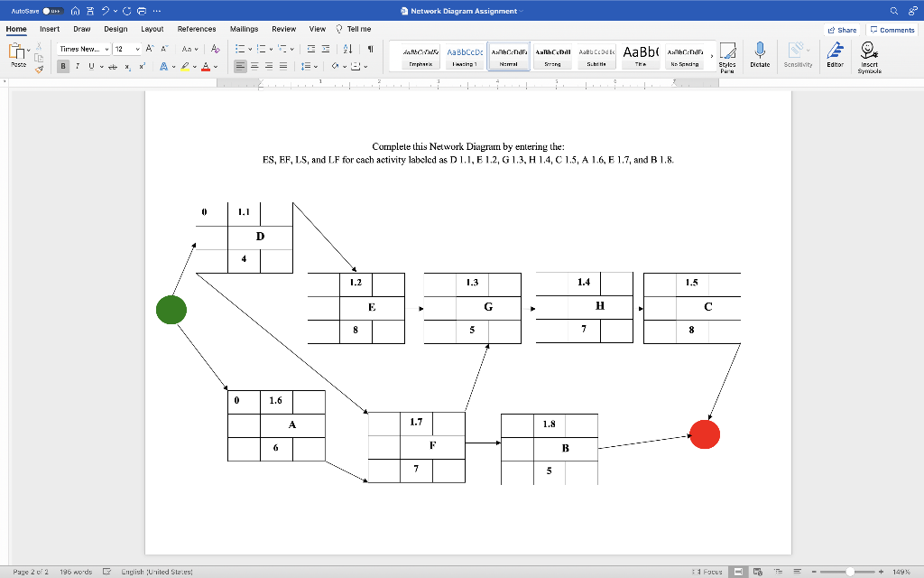Show paragraph marks
Screen dimensions: 924x578
coord(371,47)
